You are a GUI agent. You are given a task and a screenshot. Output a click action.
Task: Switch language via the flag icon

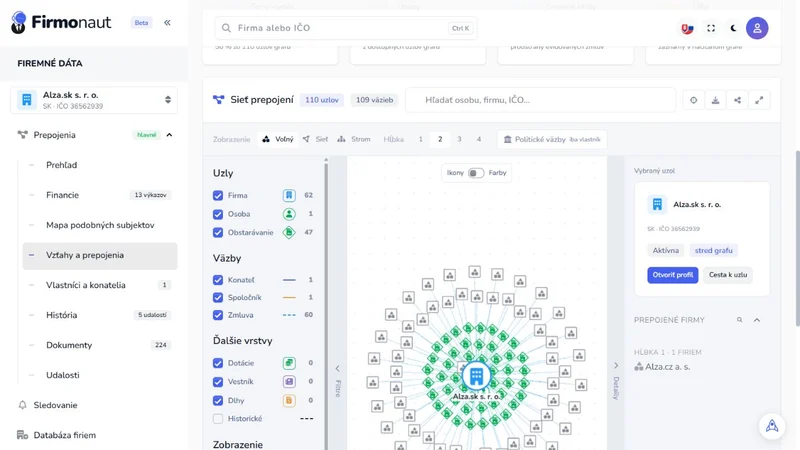point(687,29)
